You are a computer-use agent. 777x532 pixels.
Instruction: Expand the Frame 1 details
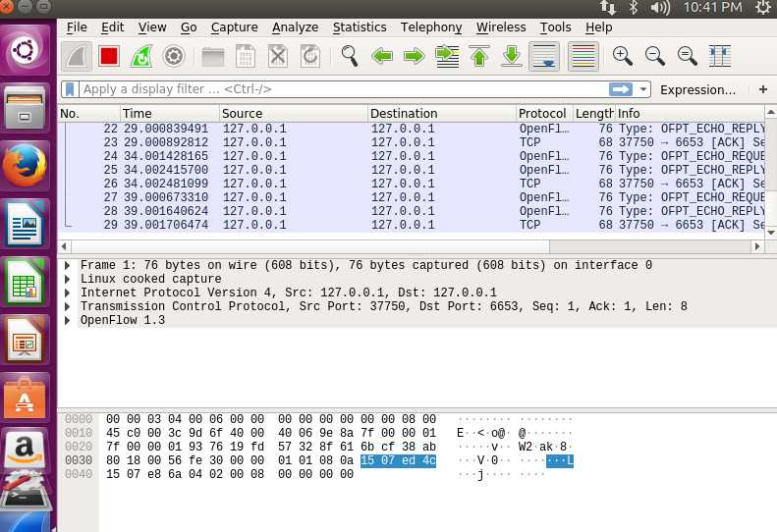click(68, 265)
